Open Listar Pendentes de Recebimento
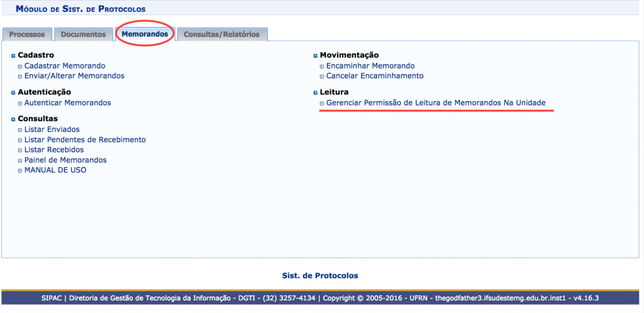This screenshot has height=313, width=644. (x=85, y=140)
